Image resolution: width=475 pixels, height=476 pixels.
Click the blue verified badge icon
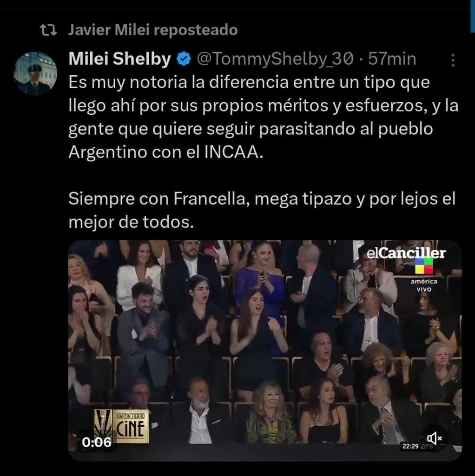[x=184, y=59]
